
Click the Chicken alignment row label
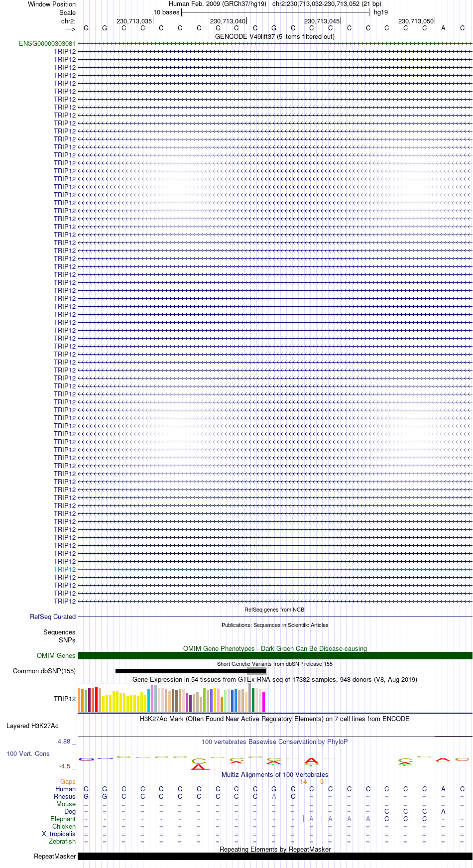tap(64, 827)
